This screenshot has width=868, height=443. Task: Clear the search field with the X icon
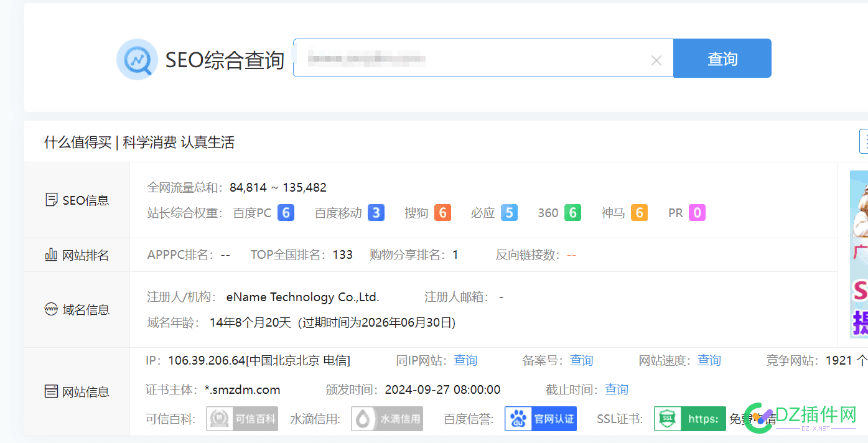[656, 60]
